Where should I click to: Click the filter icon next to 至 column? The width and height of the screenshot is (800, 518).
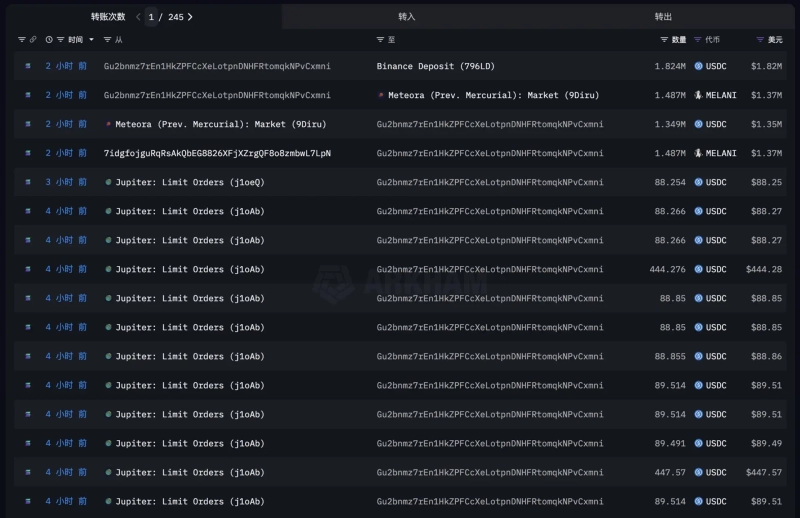point(380,40)
